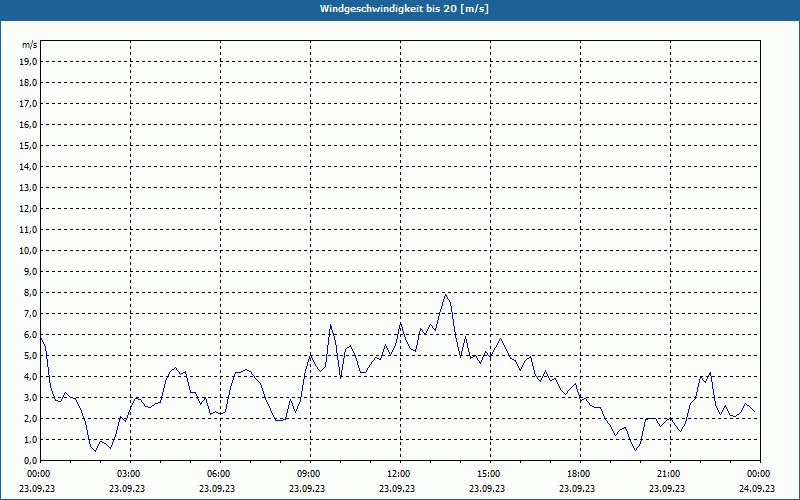Image resolution: width=800 pixels, height=500 pixels.
Task: Select the 4,0 y-axis label
Action: click(x=30, y=377)
